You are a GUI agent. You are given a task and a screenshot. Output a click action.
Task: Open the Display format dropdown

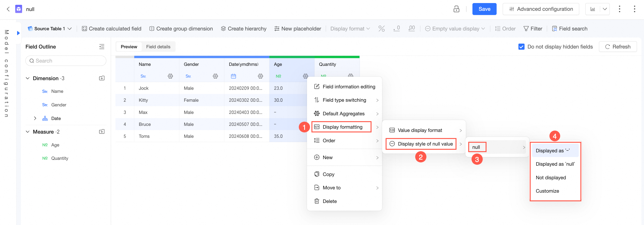click(350, 29)
